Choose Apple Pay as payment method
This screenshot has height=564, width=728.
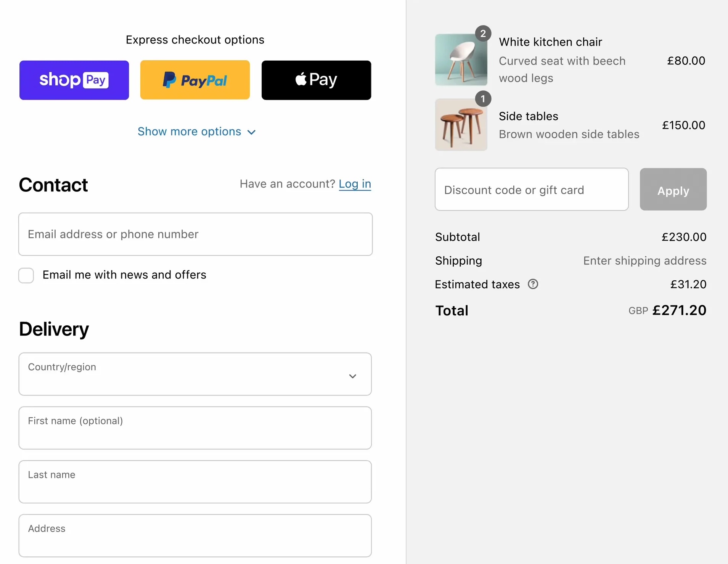click(x=317, y=80)
